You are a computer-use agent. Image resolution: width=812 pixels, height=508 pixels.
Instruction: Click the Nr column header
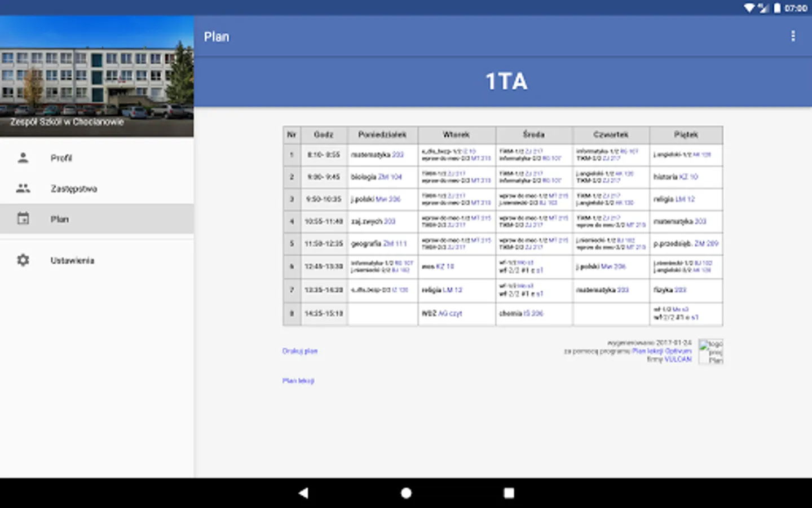point(292,135)
